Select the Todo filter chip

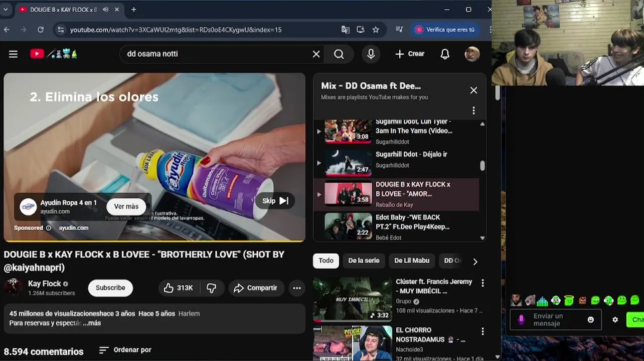click(x=326, y=261)
